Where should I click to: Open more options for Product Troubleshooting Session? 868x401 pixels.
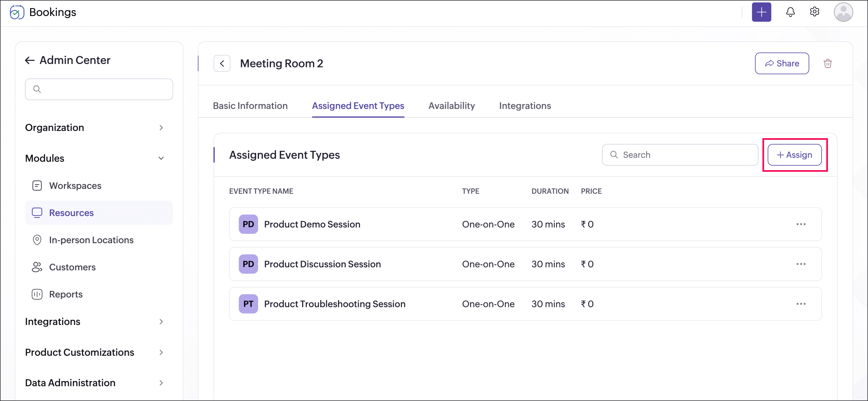pyautogui.click(x=800, y=304)
